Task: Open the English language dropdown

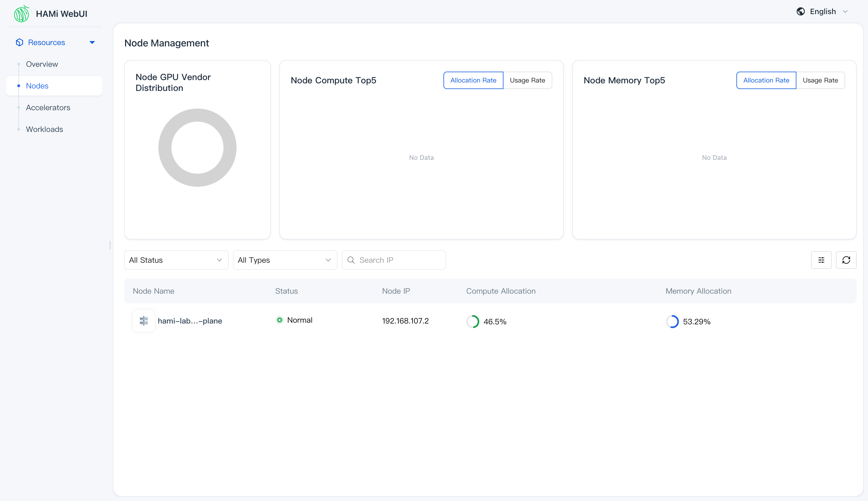Action: click(823, 11)
